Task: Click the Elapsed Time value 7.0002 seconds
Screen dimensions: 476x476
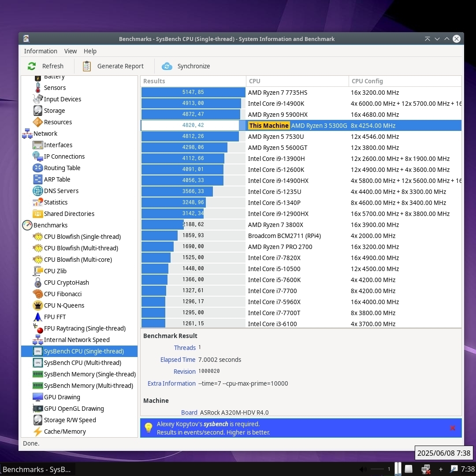Action: (219, 360)
